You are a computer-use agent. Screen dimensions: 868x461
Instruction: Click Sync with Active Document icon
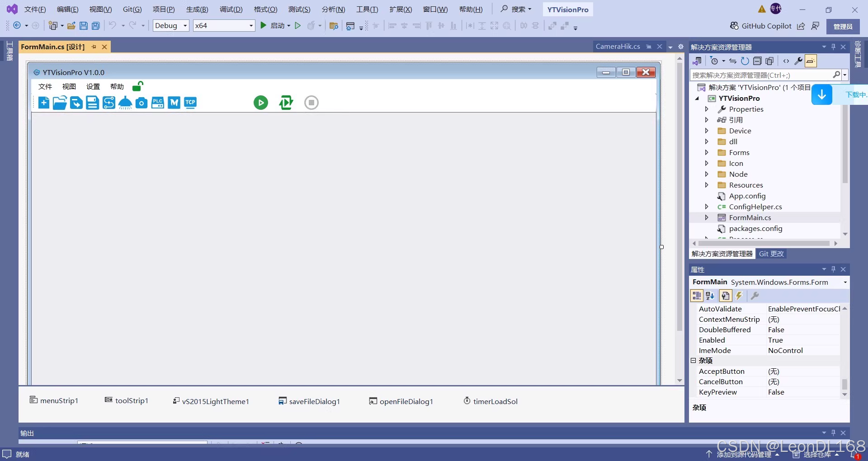[732, 61]
